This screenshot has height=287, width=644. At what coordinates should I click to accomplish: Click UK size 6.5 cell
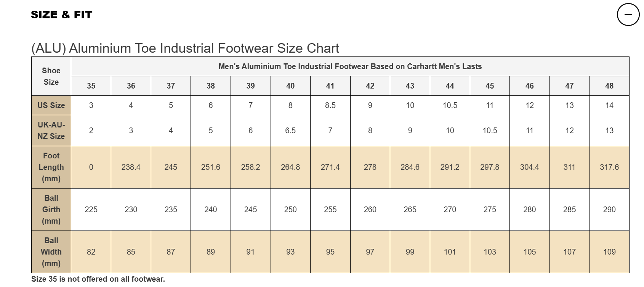click(290, 131)
